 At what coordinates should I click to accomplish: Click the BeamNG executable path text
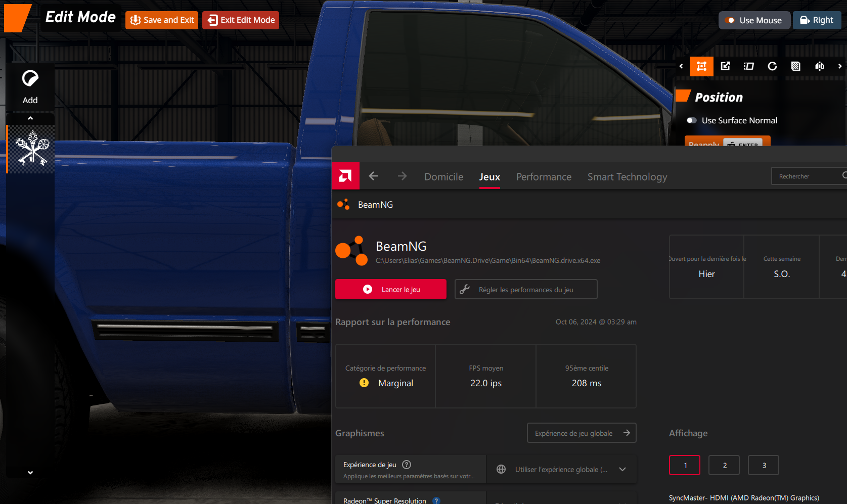tap(488, 260)
